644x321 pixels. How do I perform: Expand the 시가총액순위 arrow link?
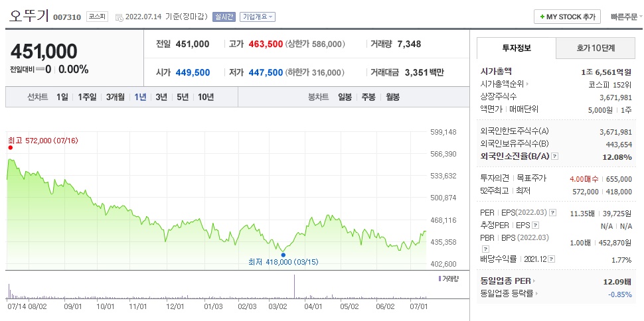527,84
